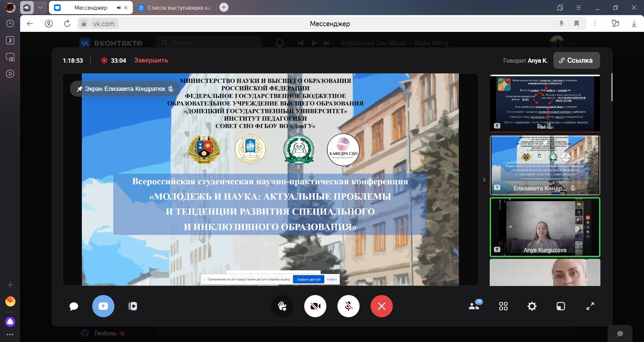The height and width of the screenshot is (342, 644).
Task: Open Alice assistant icon
Action: (10, 322)
